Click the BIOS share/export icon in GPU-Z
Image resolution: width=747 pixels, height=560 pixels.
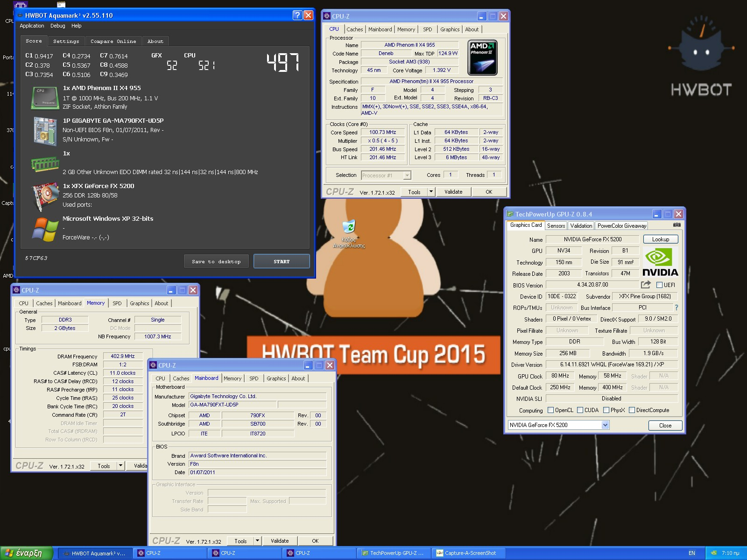coord(646,285)
